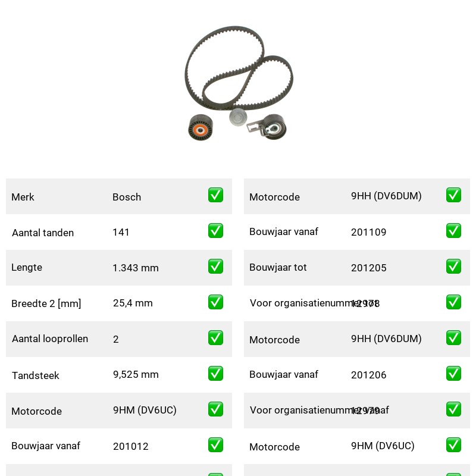Click the check icon for Aantal looprollen
Viewport: 476px width, 476px height.
pos(215,338)
